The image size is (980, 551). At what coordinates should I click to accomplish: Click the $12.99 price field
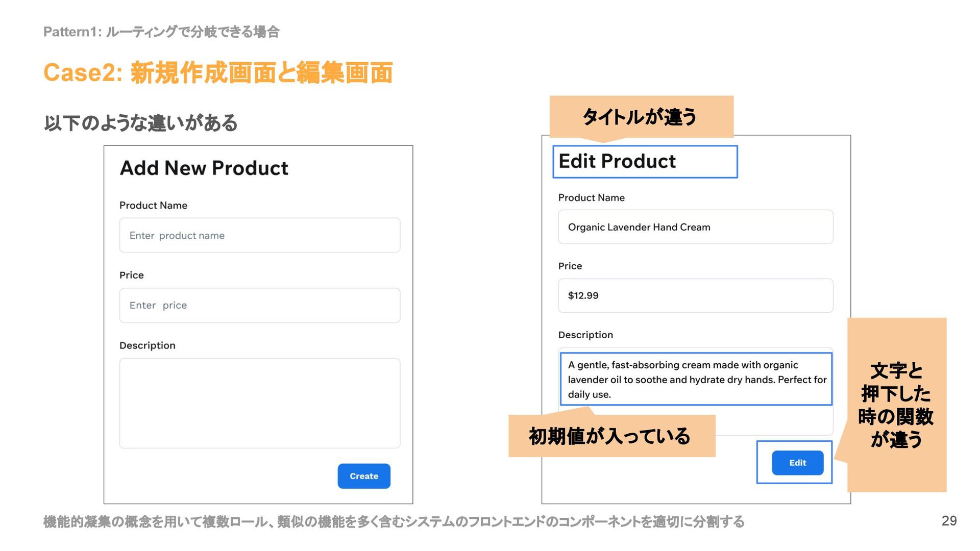[x=695, y=295]
